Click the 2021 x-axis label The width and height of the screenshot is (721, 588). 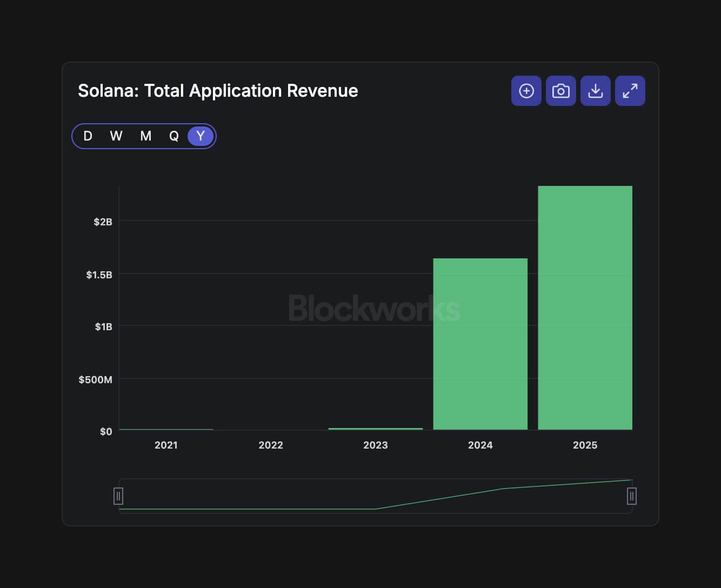[x=166, y=445]
